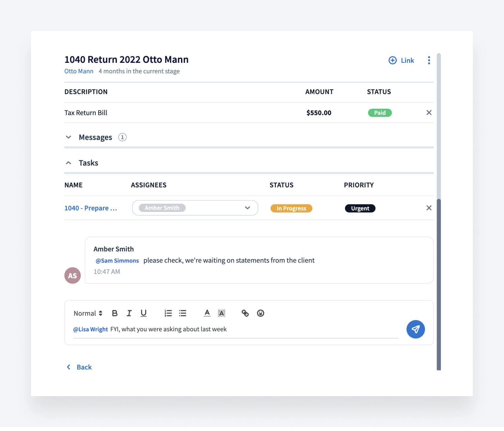Remove the Tax Return Bill row
The width and height of the screenshot is (504, 431).
click(429, 113)
